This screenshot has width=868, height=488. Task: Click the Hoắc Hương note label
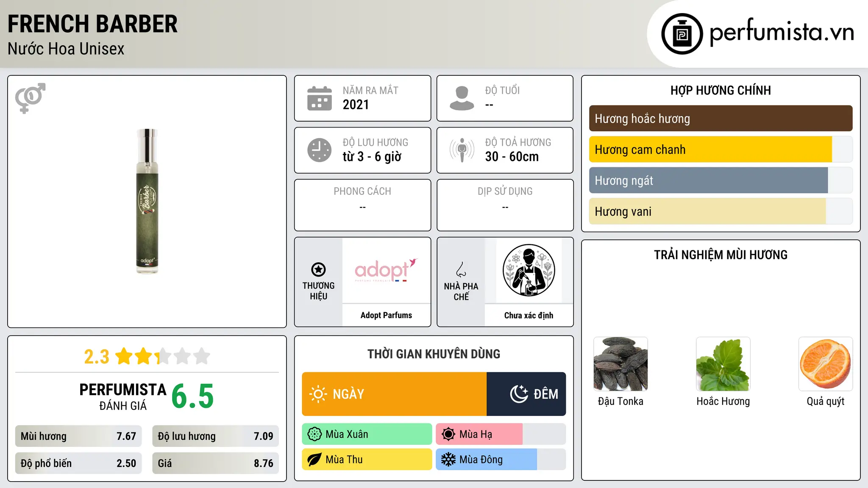723,401
